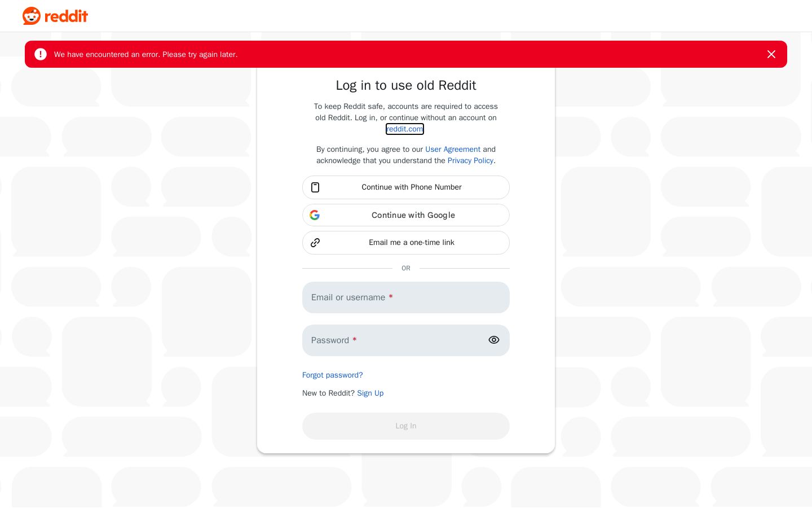The width and height of the screenshot is (812, 508).
Task: Click the Log In button
Action: click(406, 426)
